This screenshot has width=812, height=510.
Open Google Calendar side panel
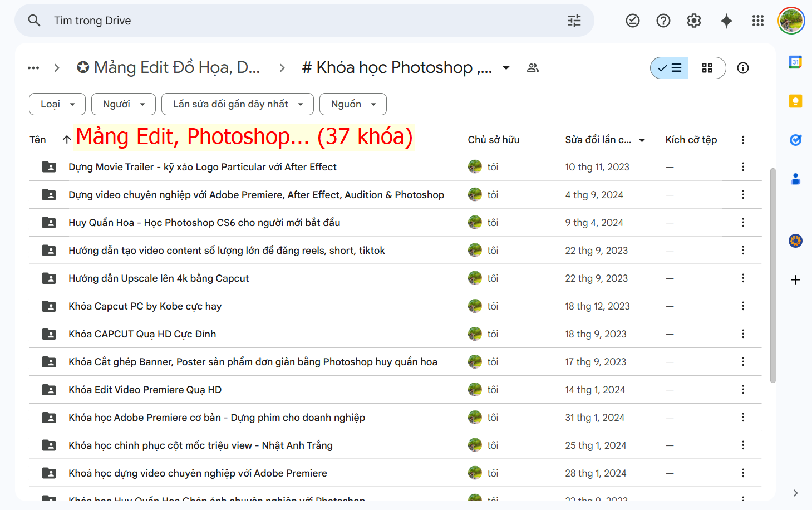tap(795, 62)
